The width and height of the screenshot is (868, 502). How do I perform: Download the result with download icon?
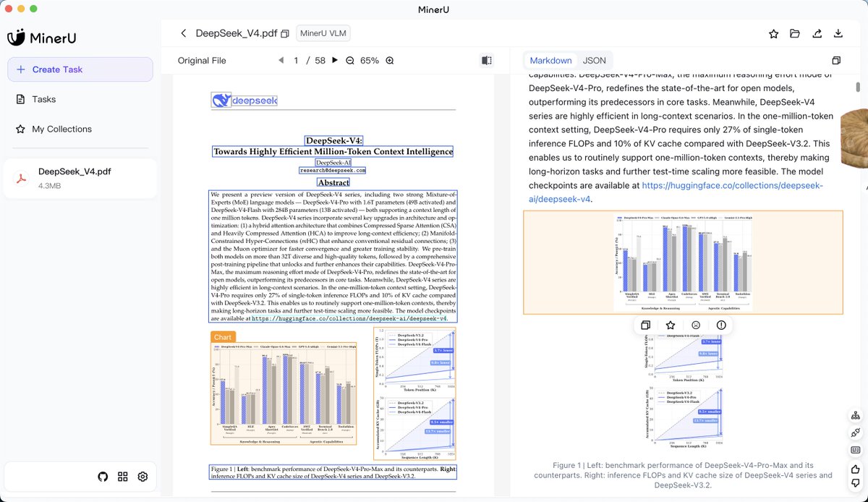pyautogui.click(x=838, y=33)
